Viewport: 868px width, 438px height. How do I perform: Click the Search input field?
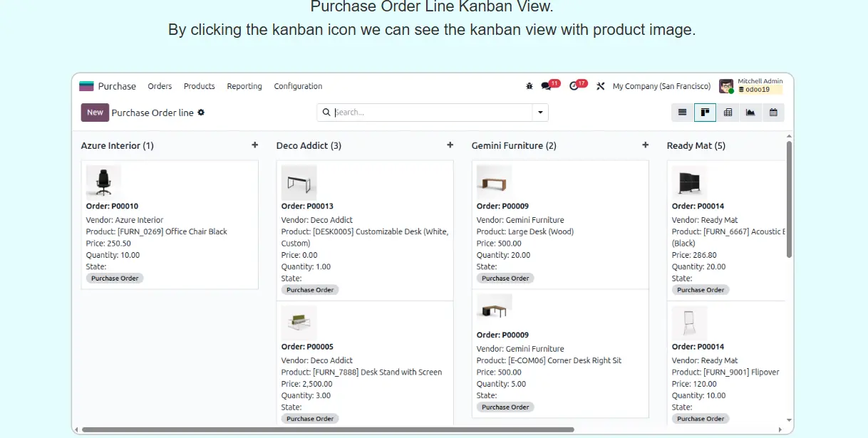pos(428,113)
